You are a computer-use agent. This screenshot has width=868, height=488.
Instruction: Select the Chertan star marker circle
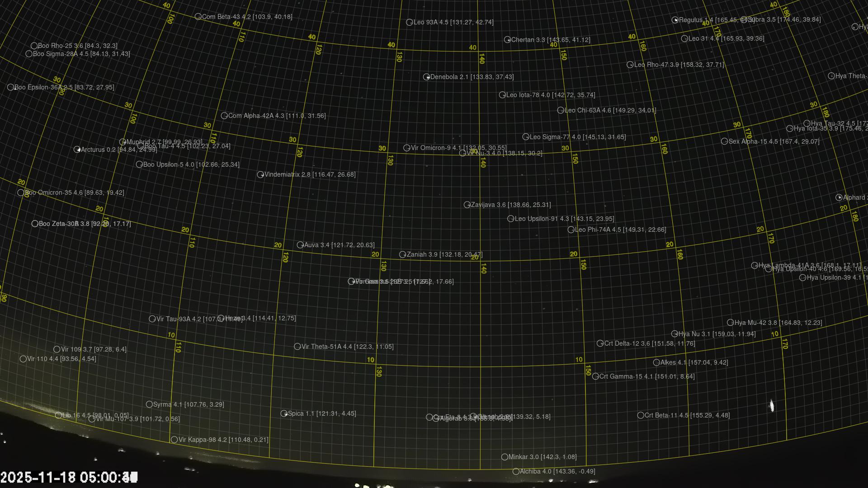click(x=507, y=40)
